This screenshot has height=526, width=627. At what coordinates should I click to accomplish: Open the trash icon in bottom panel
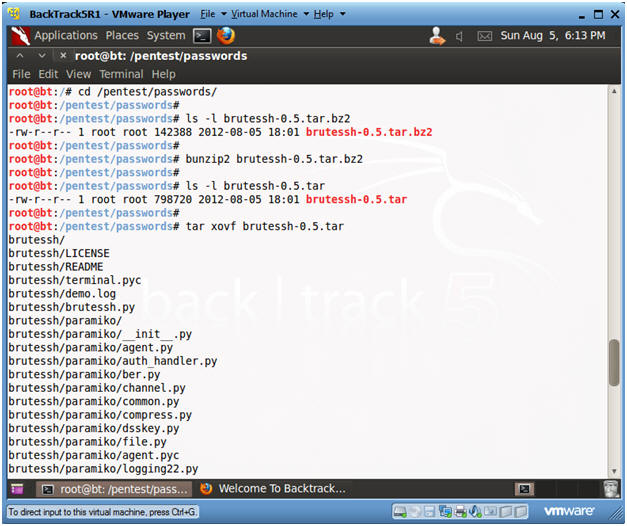tap(611, 489)
